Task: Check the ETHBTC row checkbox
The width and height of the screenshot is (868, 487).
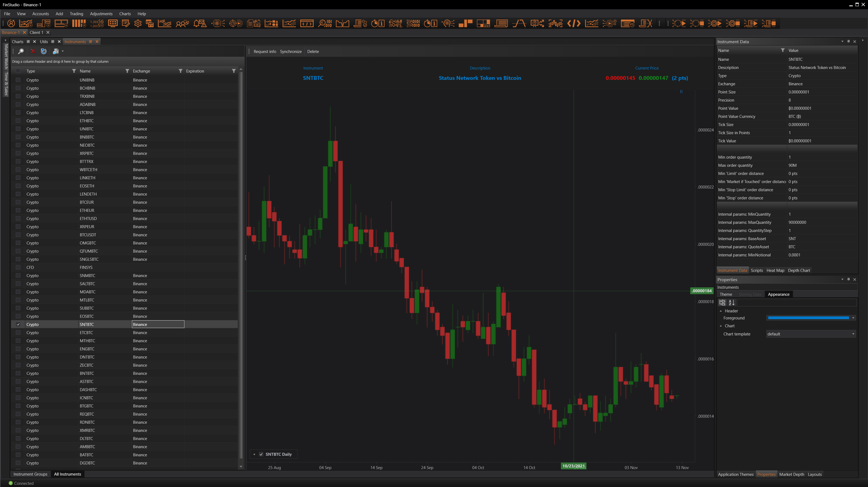Action: 18,121
